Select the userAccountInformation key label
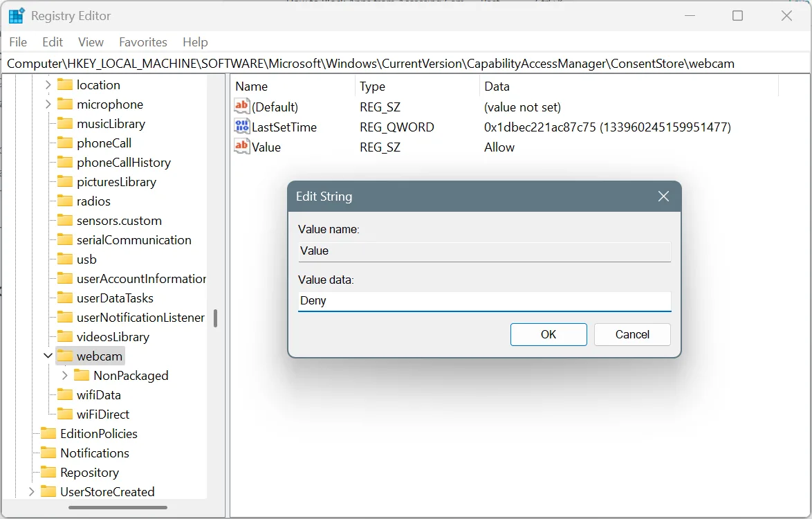This screenshot has height=519, width=812. [141, 279]
